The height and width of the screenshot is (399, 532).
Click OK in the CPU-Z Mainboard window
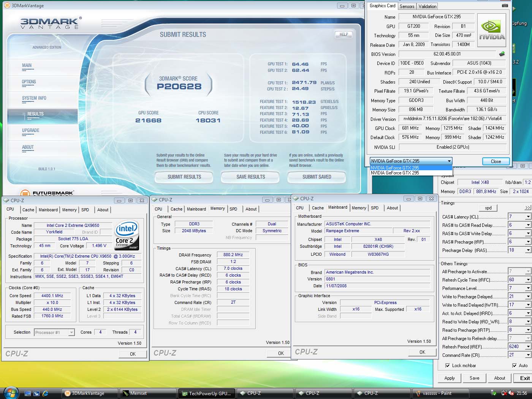(422, 352)
